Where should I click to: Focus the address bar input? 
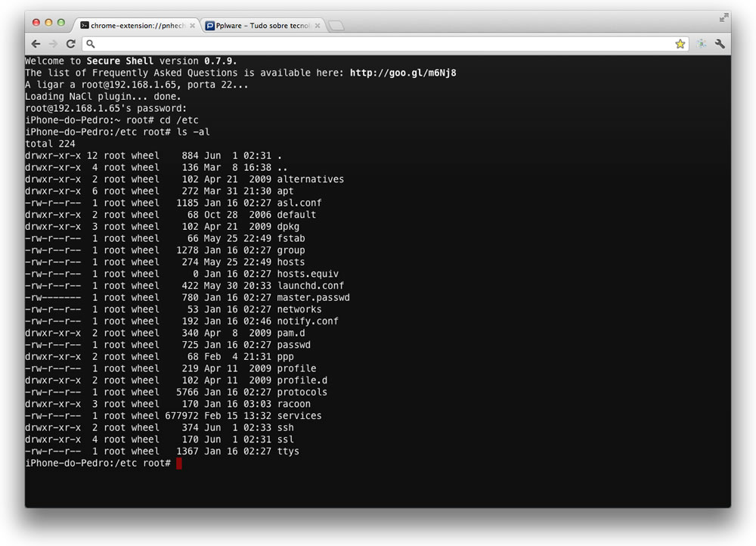(x=378, y=44)
